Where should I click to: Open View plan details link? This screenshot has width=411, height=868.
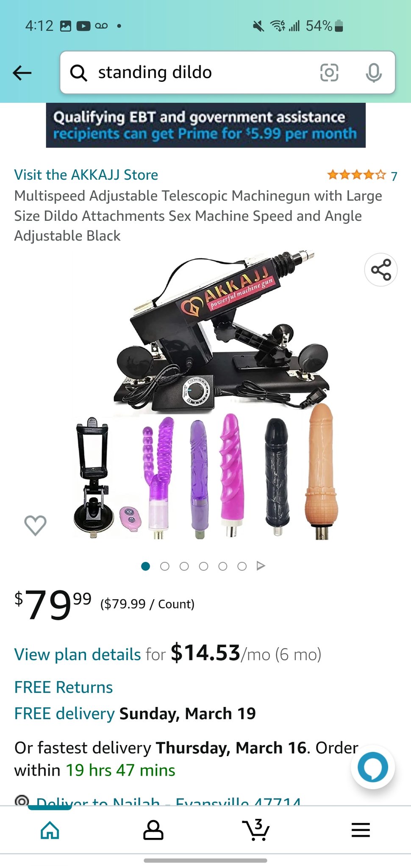click(78, 654)
